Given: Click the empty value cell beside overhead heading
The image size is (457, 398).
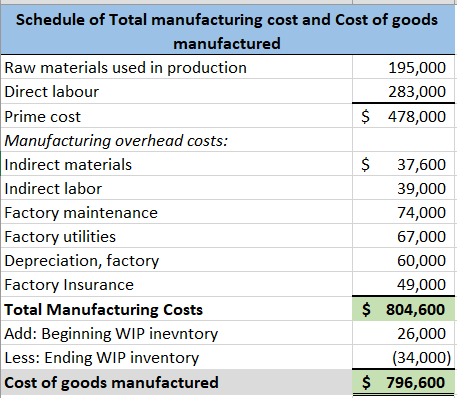Looking at the screenshot, I should [403, 140].
